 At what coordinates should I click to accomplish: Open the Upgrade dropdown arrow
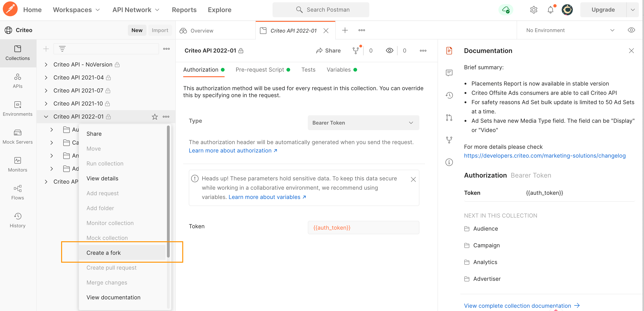[x=633, y=10]
